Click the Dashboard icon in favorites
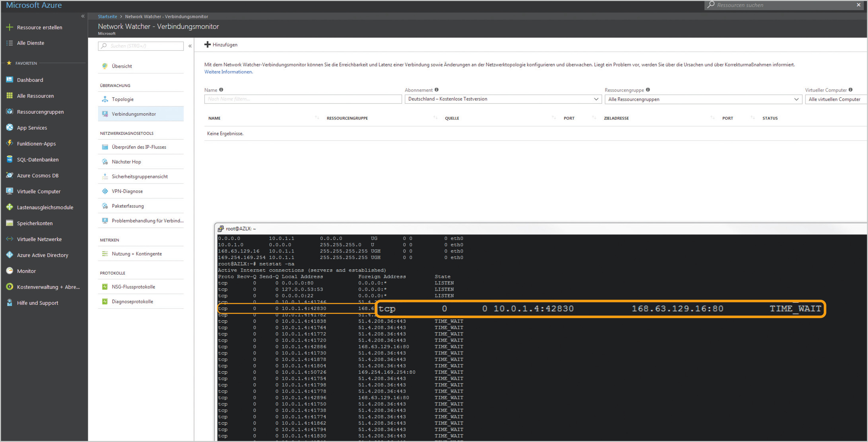 [x=9, y=80]
